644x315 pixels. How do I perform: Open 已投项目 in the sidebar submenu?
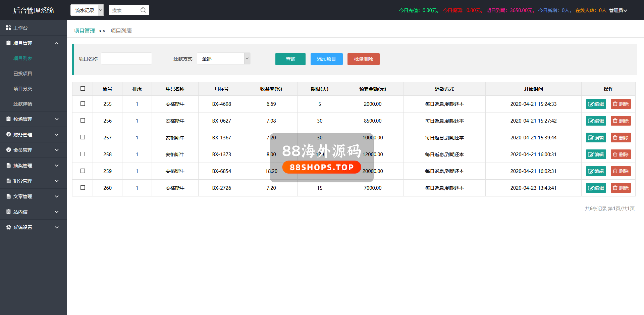[x=23, y=74]
